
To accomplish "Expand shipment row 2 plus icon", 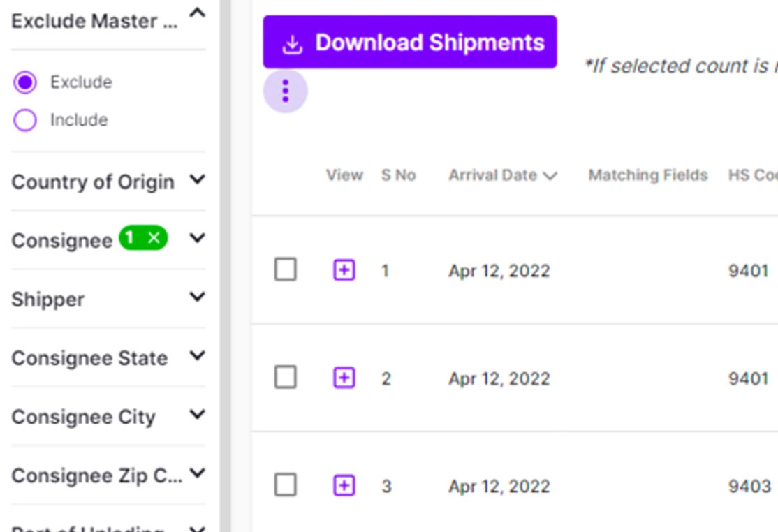I will (344, 378).
